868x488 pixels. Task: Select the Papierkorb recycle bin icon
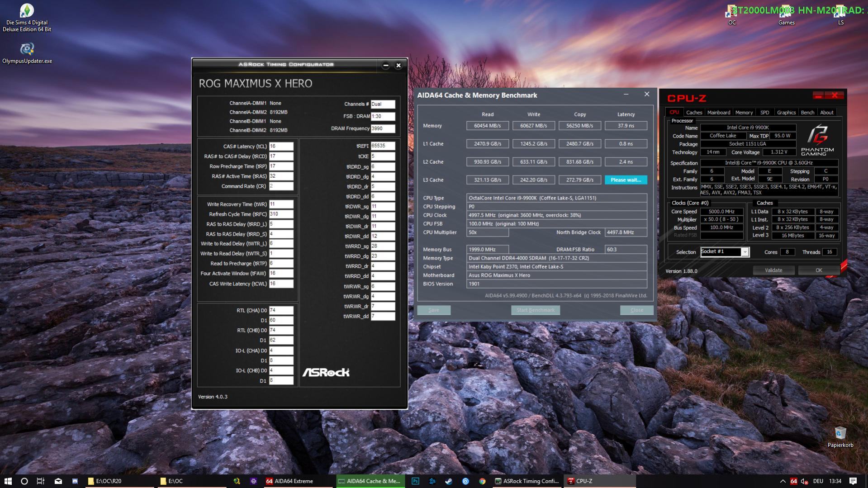(840, 437)
